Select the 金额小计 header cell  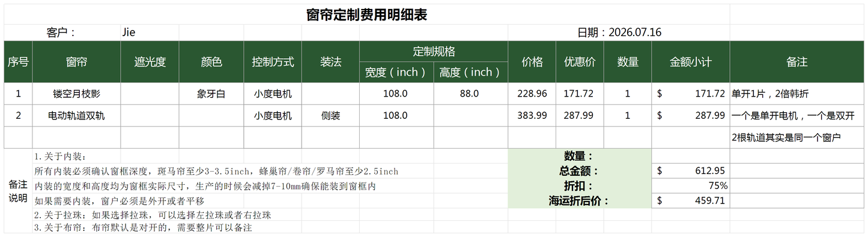click(x=691, y=62)
